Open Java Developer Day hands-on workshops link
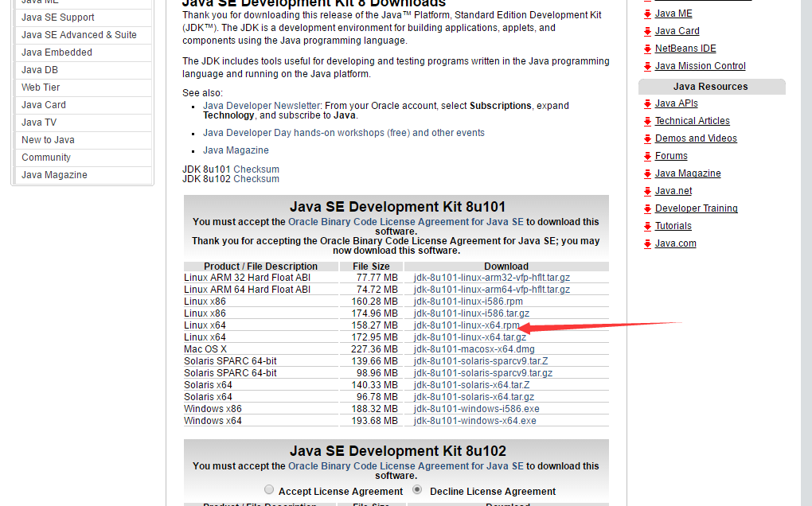This screenshot has height=506, width=812. [343, 133]
